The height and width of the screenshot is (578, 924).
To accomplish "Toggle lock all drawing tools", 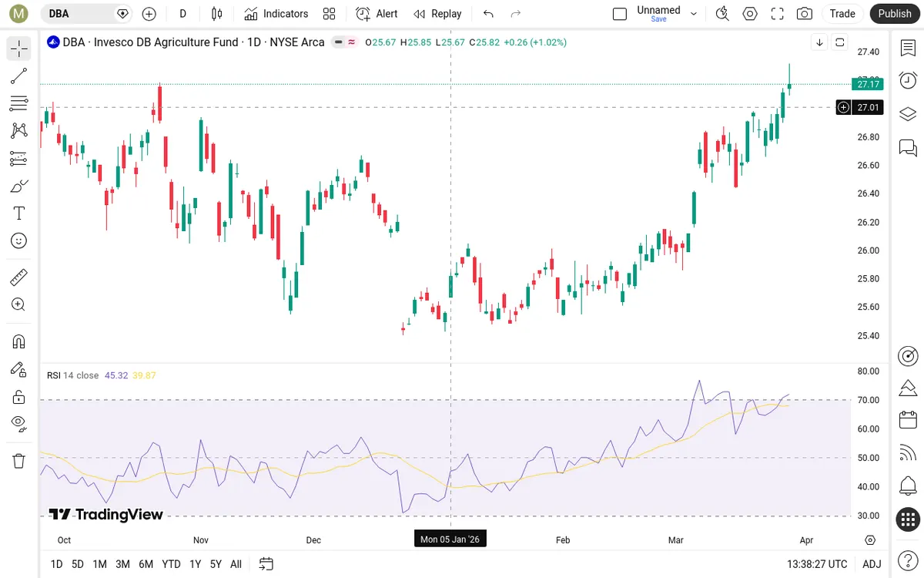I will click(19, 397).
